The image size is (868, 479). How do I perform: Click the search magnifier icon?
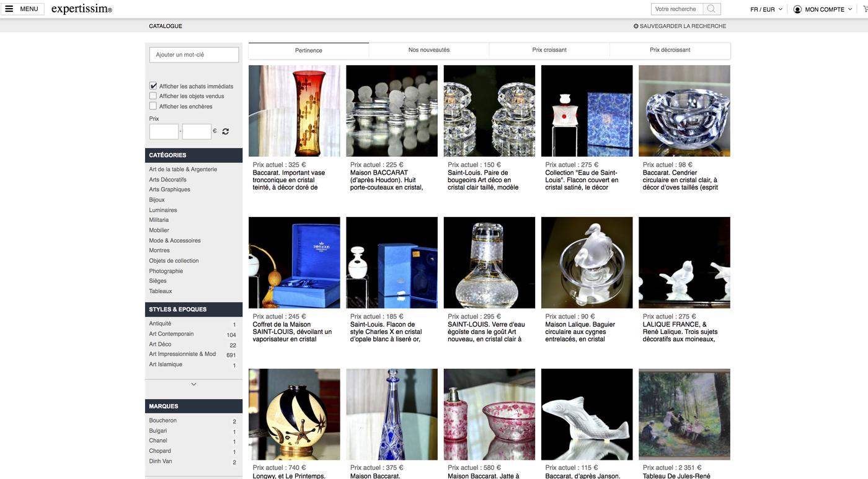coord(711,9)
